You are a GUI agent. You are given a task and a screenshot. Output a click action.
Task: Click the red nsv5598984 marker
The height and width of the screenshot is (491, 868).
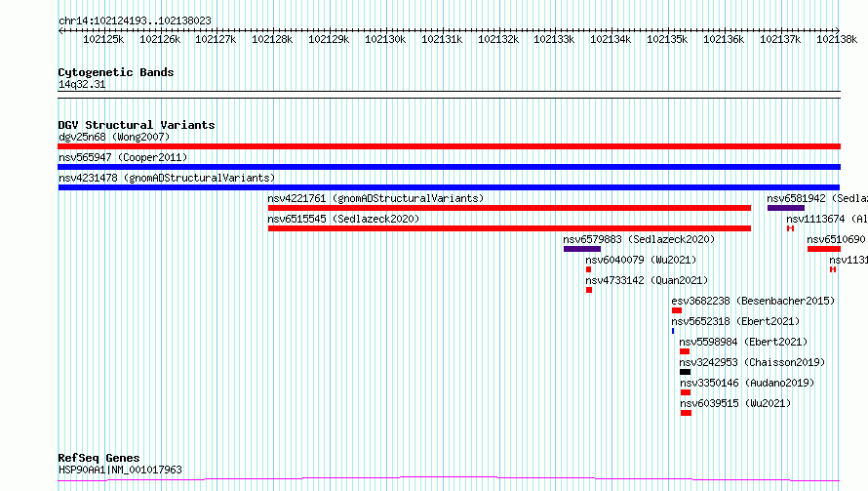point(685,351)
